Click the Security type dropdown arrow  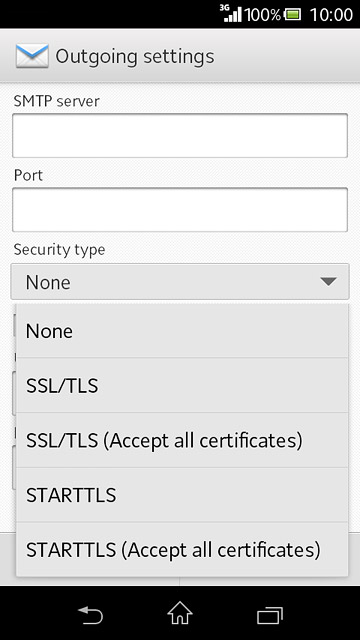tap(328, 282)
